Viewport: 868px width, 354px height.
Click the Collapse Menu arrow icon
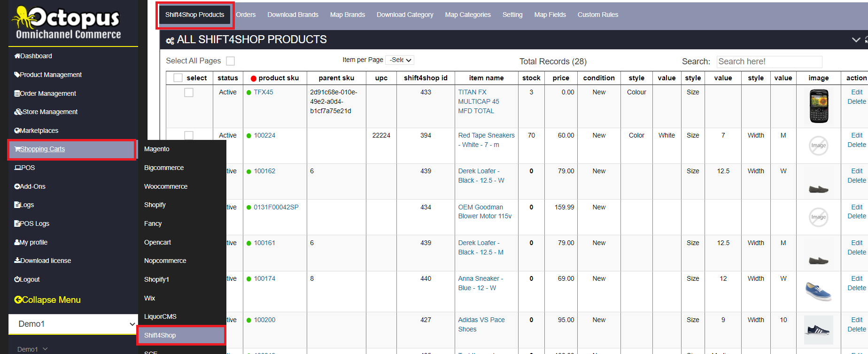pos(18,300)
